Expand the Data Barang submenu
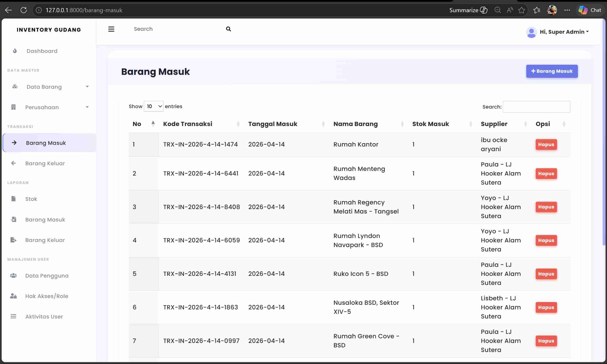The height and width of the screenshot is (364, 607). point(87,87)
